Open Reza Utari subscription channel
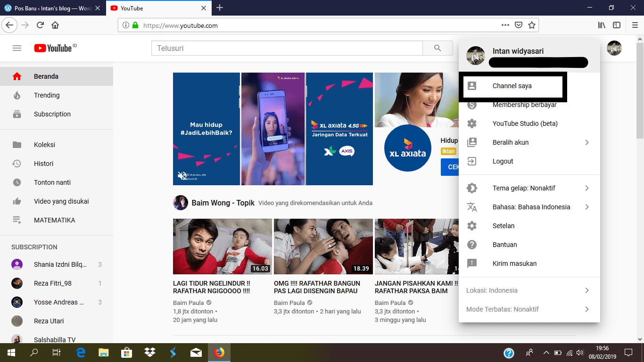 [x=57, y=321]
